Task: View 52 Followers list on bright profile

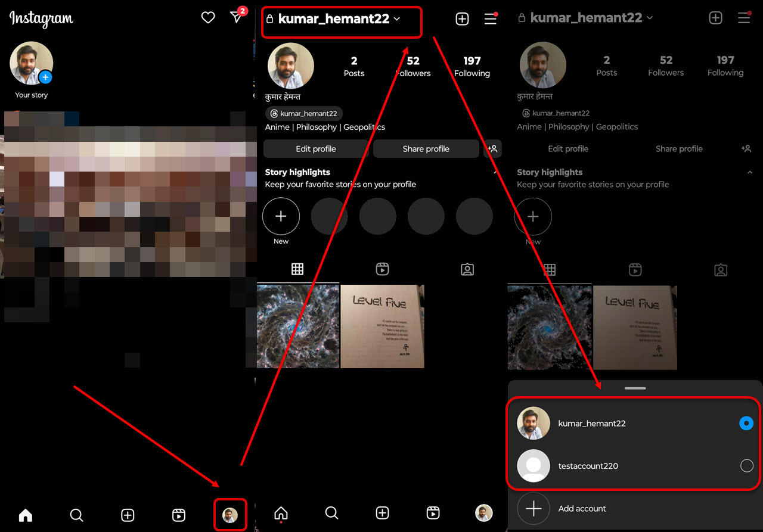Action: [413, 67]
